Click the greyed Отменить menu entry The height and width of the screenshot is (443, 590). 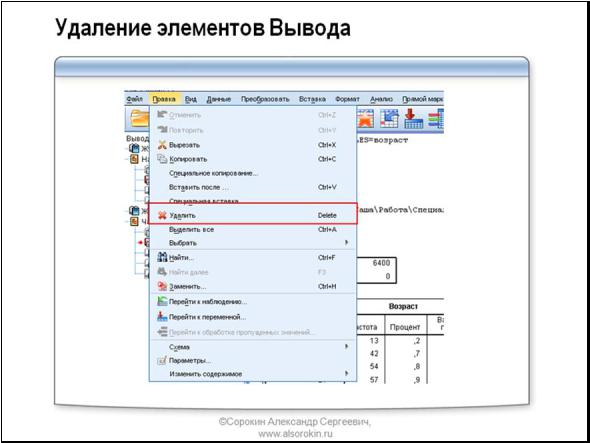pos(252,115)
